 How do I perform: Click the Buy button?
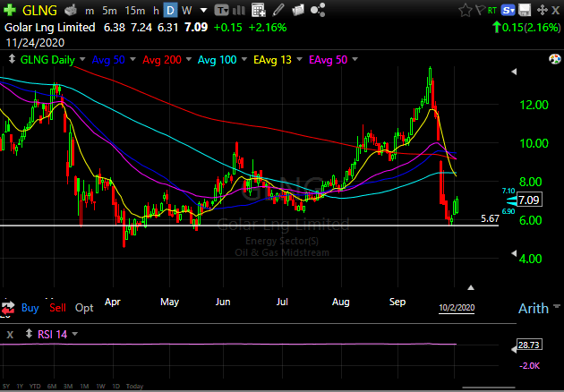30,307
